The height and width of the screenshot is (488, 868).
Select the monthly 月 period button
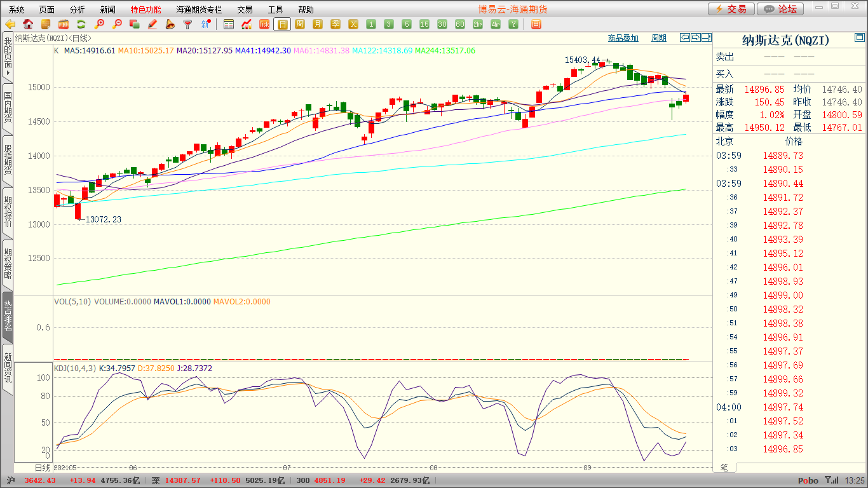318,24
